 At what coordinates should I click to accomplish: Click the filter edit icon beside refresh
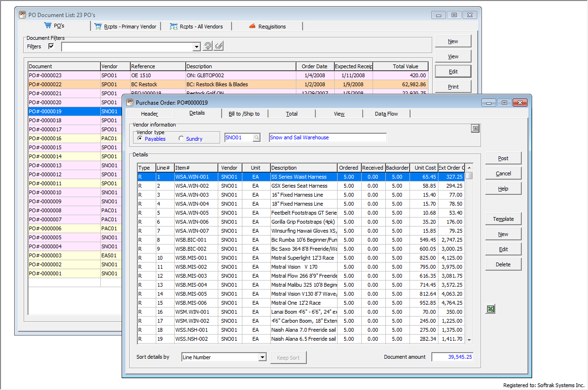[x=218, y=46]
